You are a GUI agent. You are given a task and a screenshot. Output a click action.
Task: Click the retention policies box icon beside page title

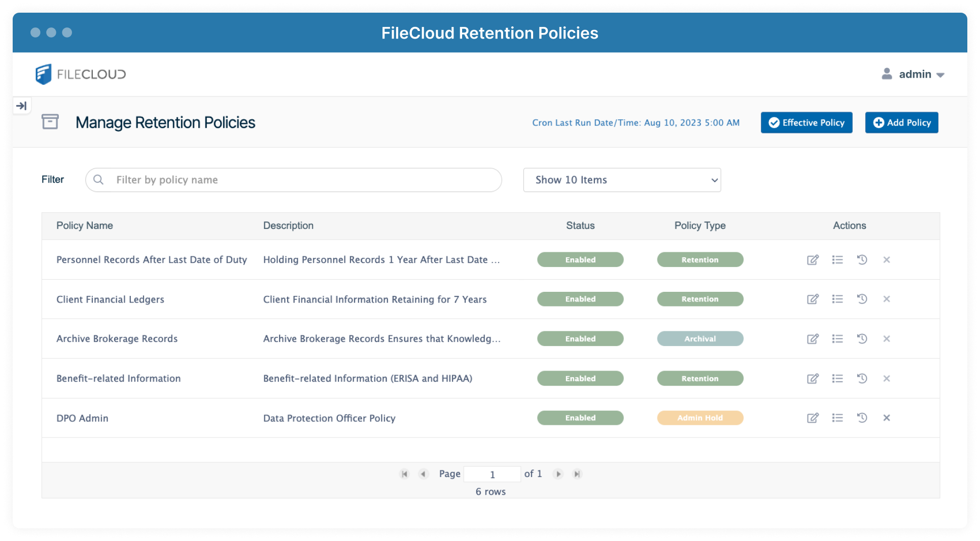pyautogui.click(x=50, y=122)
